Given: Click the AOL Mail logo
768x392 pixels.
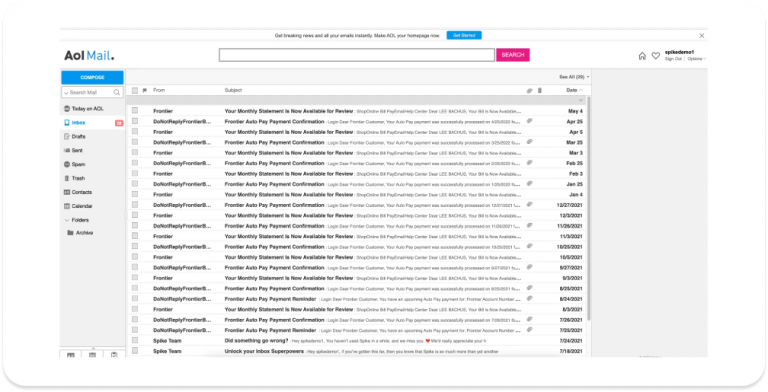Looking at the screenshot, I should click(x=89, y=56).
